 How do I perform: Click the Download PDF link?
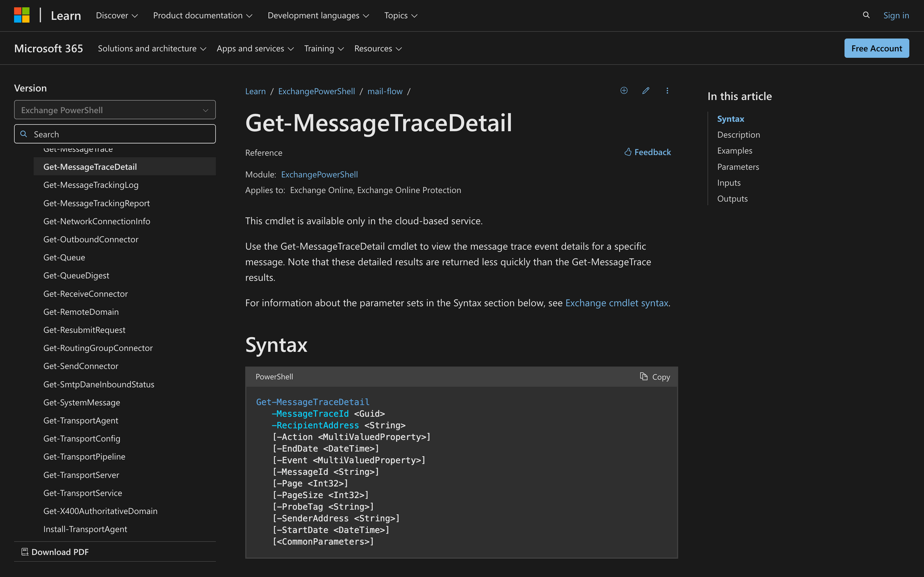(55, 552)
